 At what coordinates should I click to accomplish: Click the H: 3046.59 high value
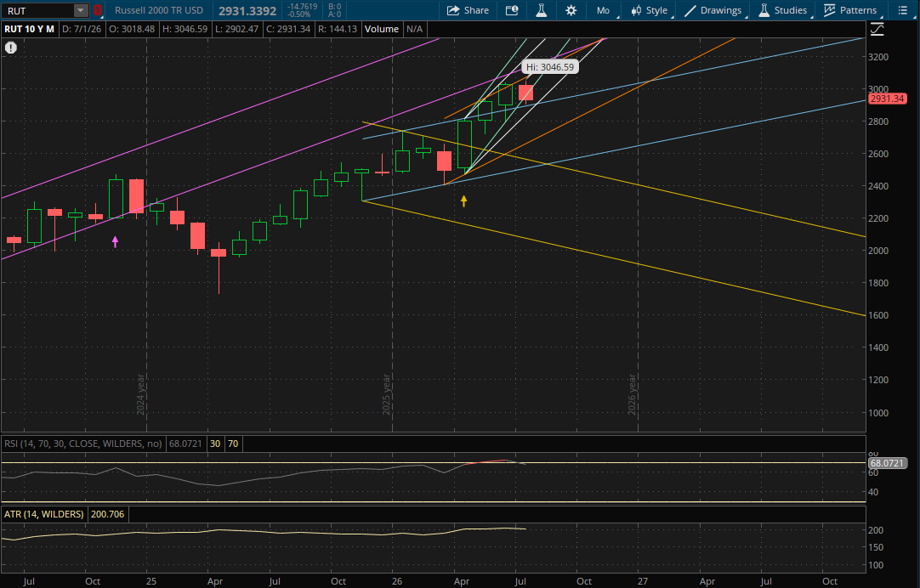[185, 29]
